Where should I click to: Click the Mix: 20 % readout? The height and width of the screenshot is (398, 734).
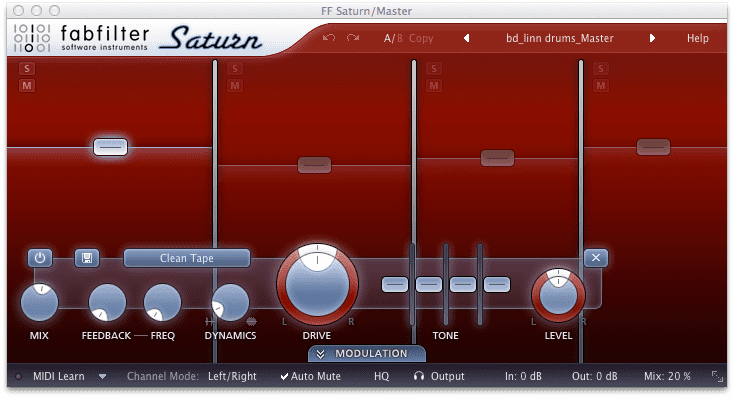[667, 376]
